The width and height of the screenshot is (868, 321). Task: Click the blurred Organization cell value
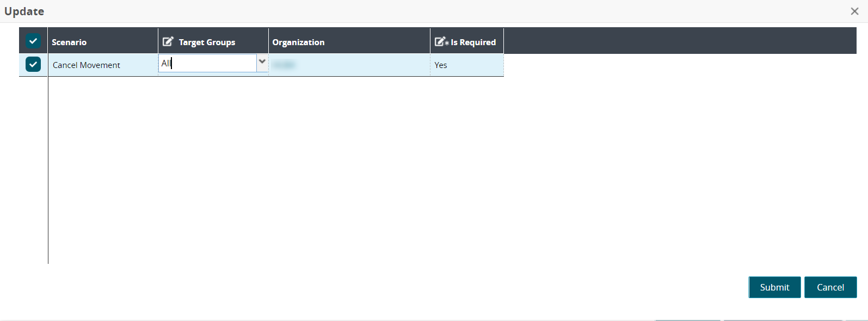(284, 65)
